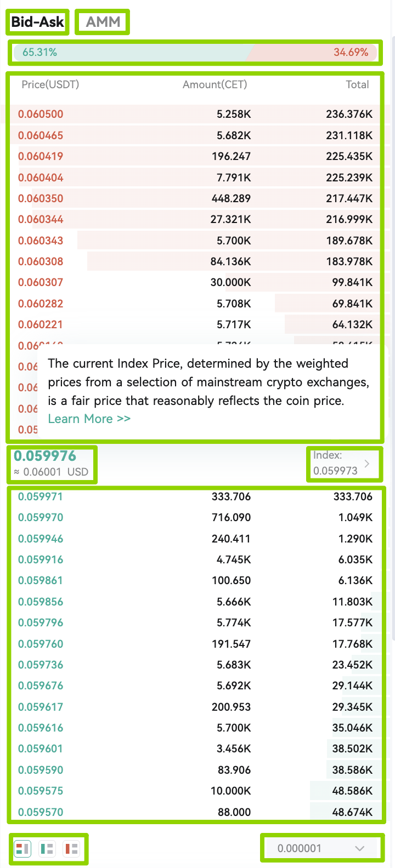
Task: Select ask price 0.060344
Action: (41, 219)
